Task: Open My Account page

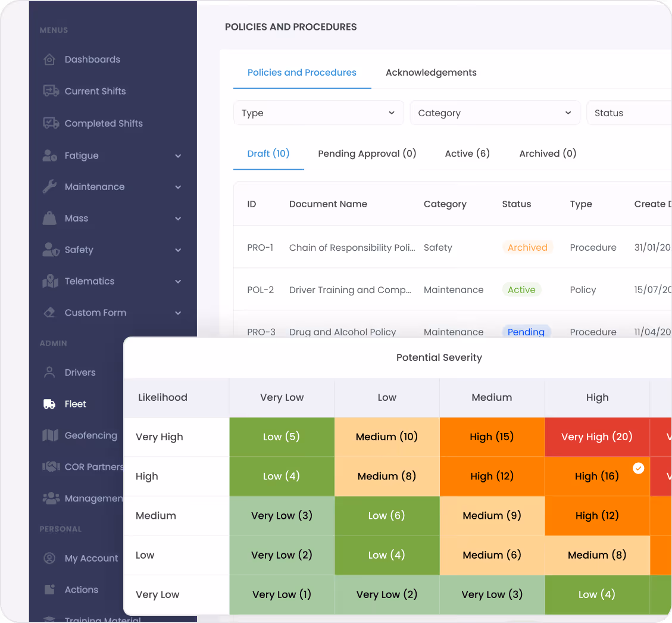Action: coord(91,558)
